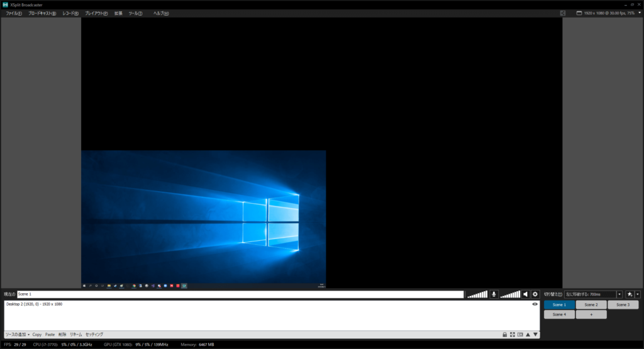
Task: Open the ツール menu
Action: click(135, 13)
